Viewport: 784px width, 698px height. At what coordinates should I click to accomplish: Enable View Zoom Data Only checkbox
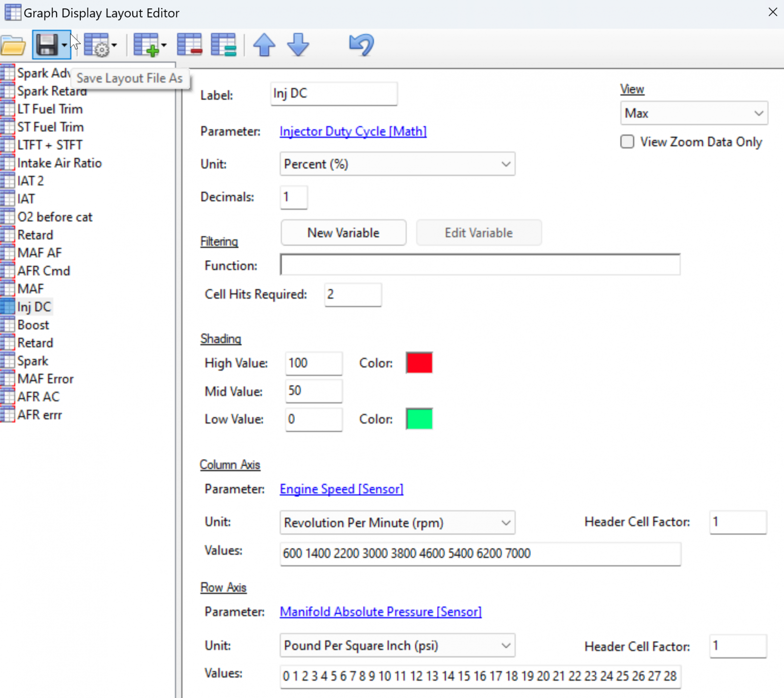pyautogui.click(x=627, y=142)
